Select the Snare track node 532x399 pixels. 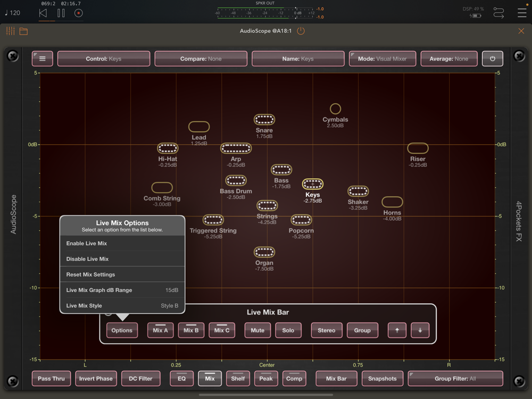(x=264, y=119)
